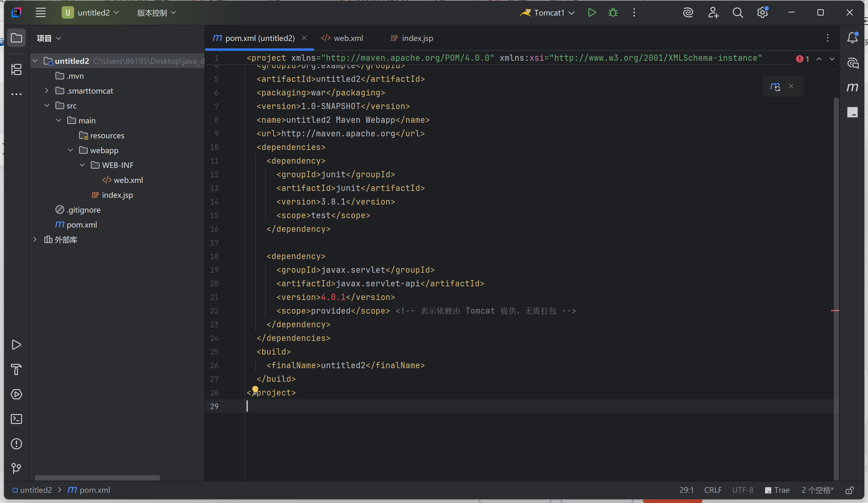Show more tool windows ellipsis

pyautogui.click(x=16, y=94)
